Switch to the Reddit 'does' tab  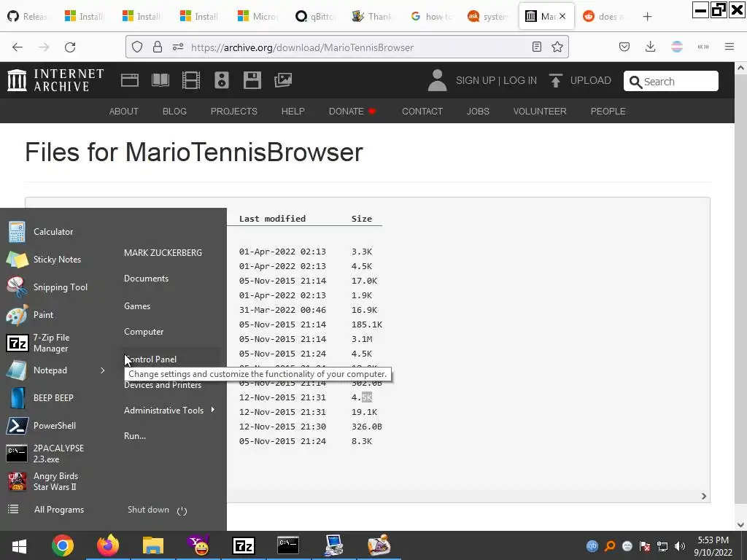[x=604, y=17]
